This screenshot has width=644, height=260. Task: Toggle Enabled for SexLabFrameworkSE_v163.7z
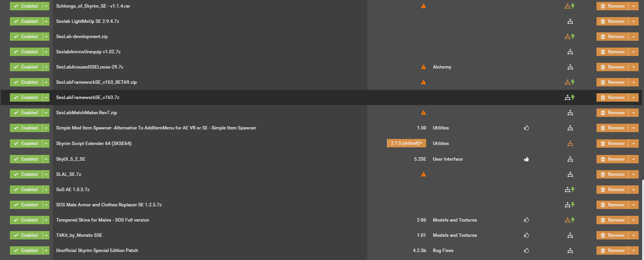coord(26,97)
